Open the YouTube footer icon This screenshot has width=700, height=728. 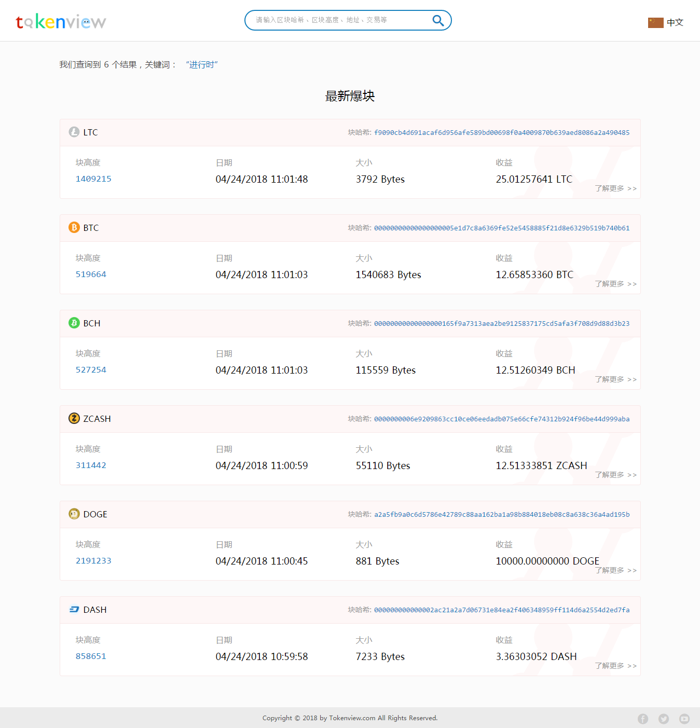pos(684,719)
